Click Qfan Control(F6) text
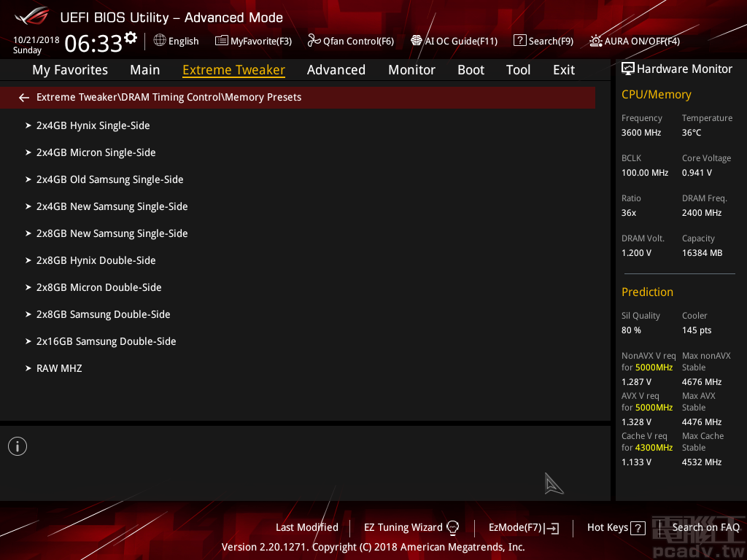Image resolution: width=747 pixels, height=560 pixels. [x=358, y=42]
